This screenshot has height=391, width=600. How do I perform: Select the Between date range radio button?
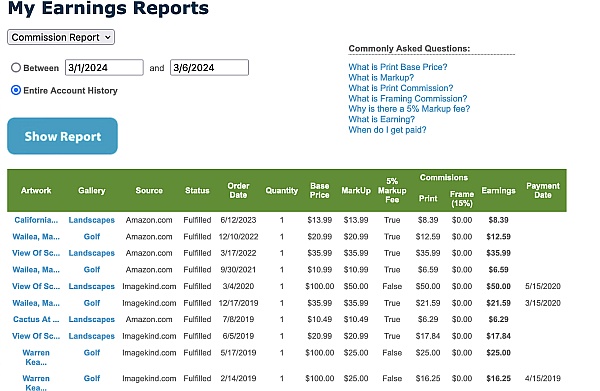click(x=16, y=68)
